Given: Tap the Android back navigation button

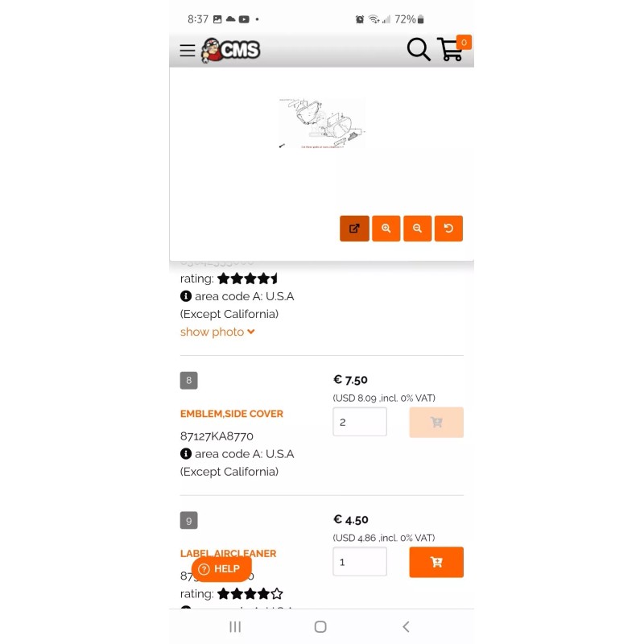Looking at the screenshot, I should coord(406,626).
